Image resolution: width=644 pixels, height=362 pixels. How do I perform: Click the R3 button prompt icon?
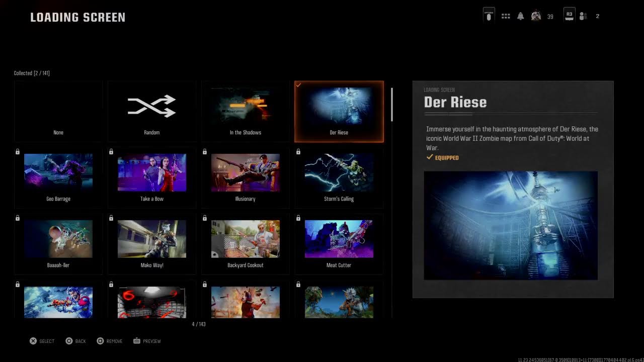tap(570, 15)
